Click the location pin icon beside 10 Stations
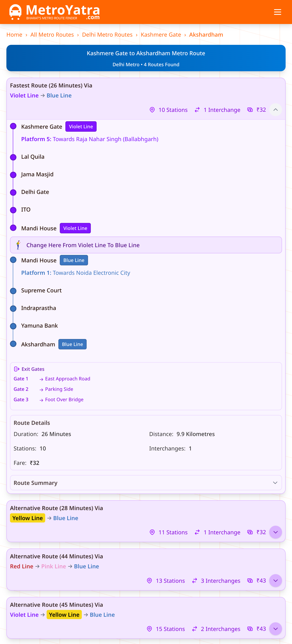The width and height of the screenshot is (292, 644). pyautogui.click(x=152, y=110)
